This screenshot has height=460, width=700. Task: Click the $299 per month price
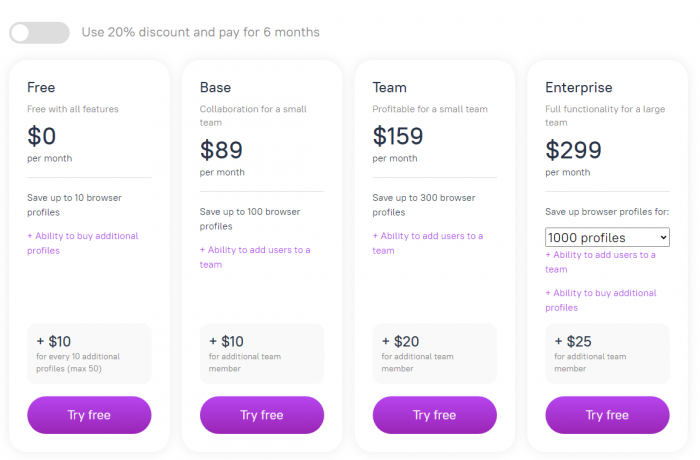[573, 150]
